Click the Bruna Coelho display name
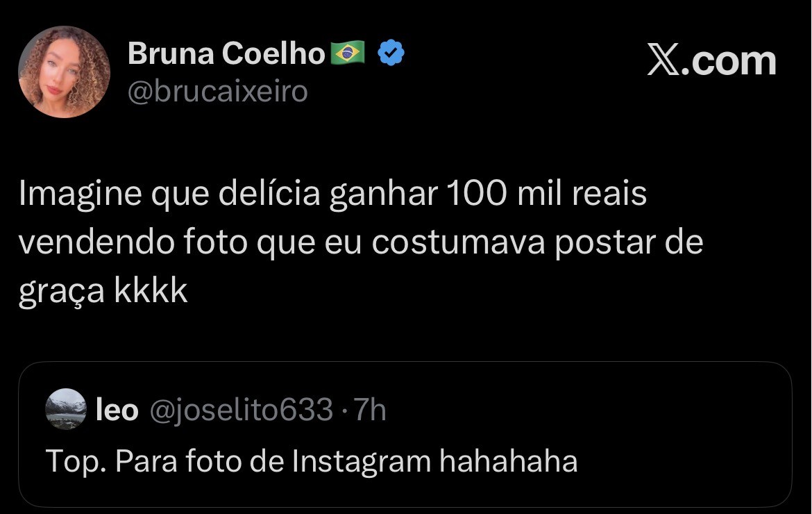The height and width of the screenshot is (514, 812). click(226, 53)
